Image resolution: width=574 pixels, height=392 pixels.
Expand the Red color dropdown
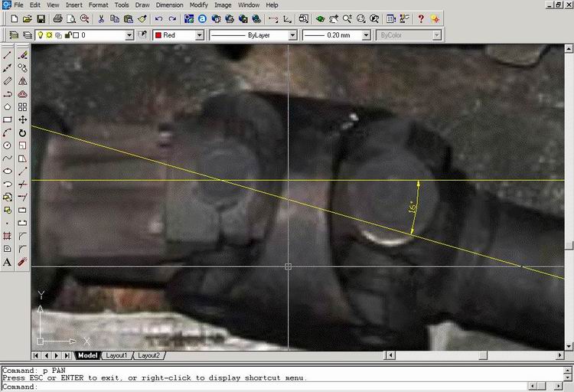200,35
